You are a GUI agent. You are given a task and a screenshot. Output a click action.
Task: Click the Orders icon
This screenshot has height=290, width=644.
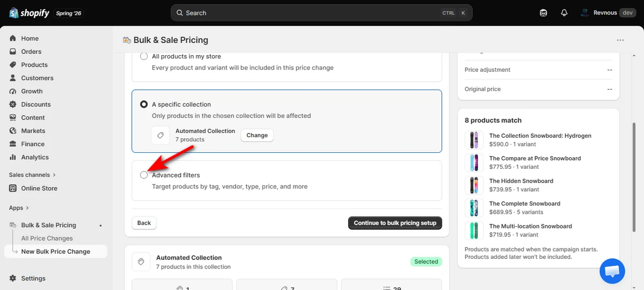[13, 51]
